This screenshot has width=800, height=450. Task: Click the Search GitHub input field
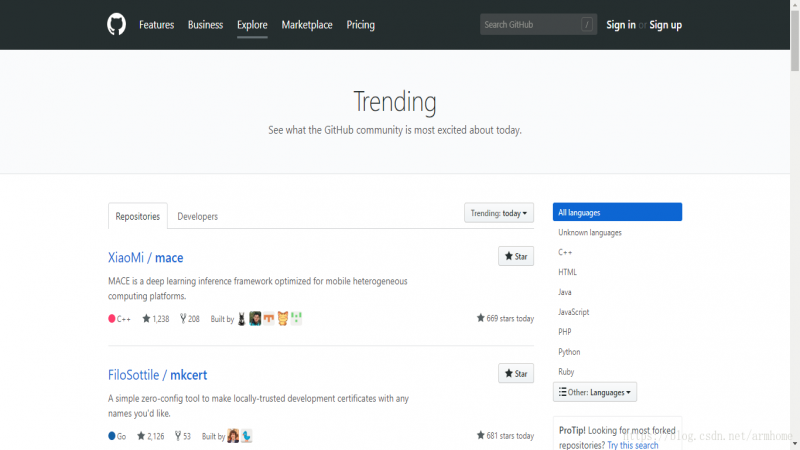pyautogui.click(x=529, y=25)
